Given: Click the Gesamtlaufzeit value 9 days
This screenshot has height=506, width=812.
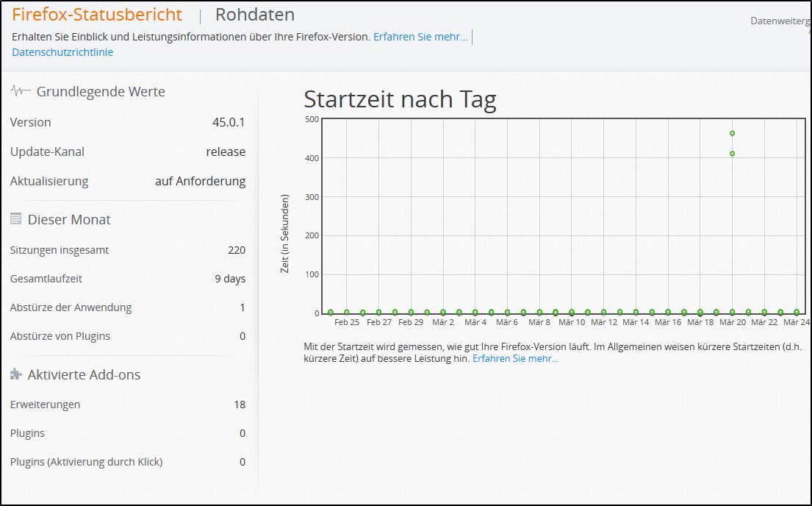Looking at the screenshot, I should [230, 279].
